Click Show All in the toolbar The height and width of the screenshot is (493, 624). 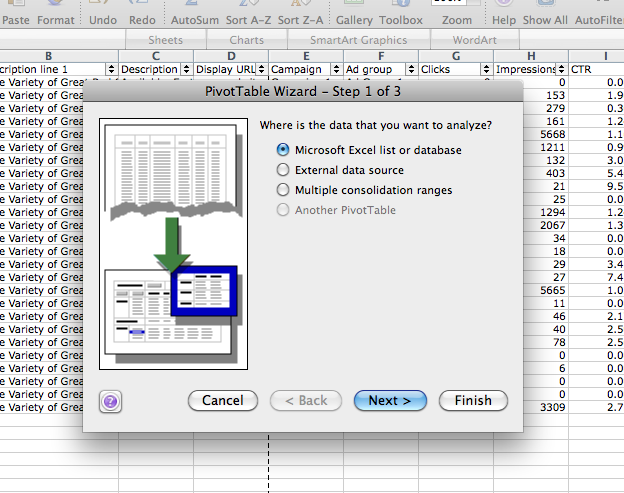[545, 13]
